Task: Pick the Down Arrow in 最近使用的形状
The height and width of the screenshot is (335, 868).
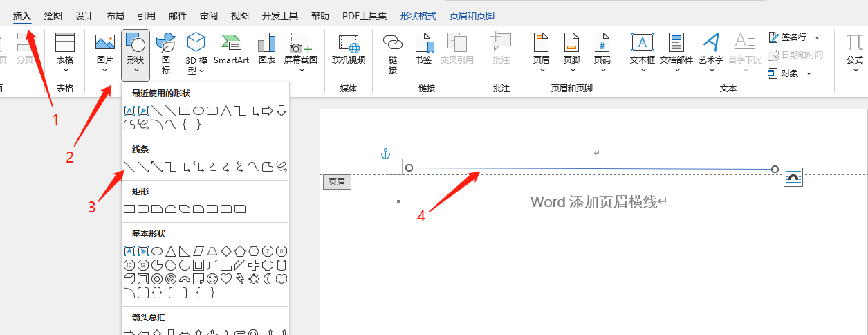Action: point(281,111)
